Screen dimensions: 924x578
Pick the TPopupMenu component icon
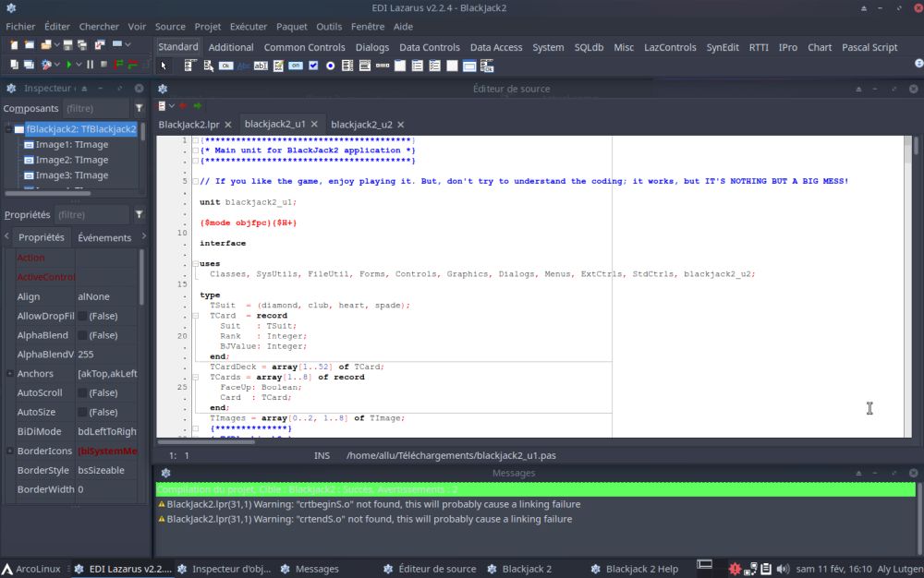[x=209, y=66]
